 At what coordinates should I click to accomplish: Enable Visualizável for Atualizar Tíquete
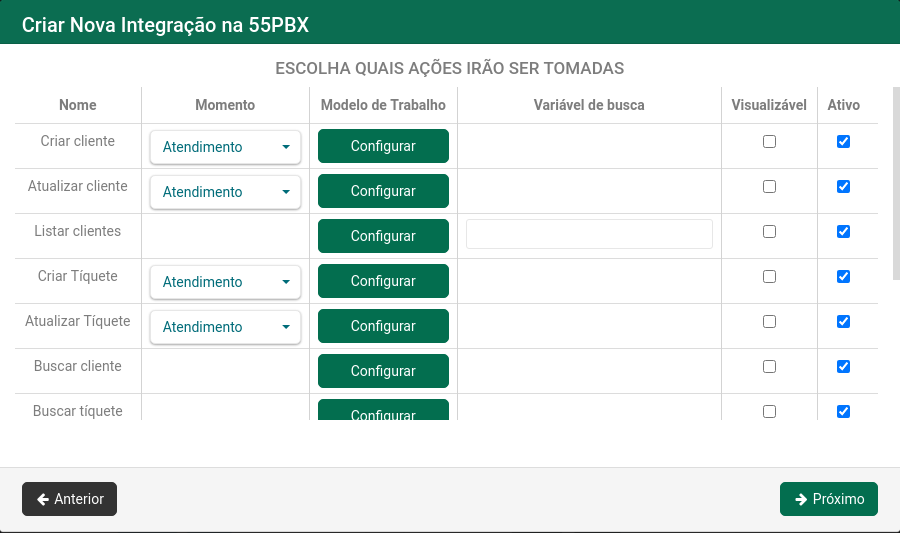point(769,321)
